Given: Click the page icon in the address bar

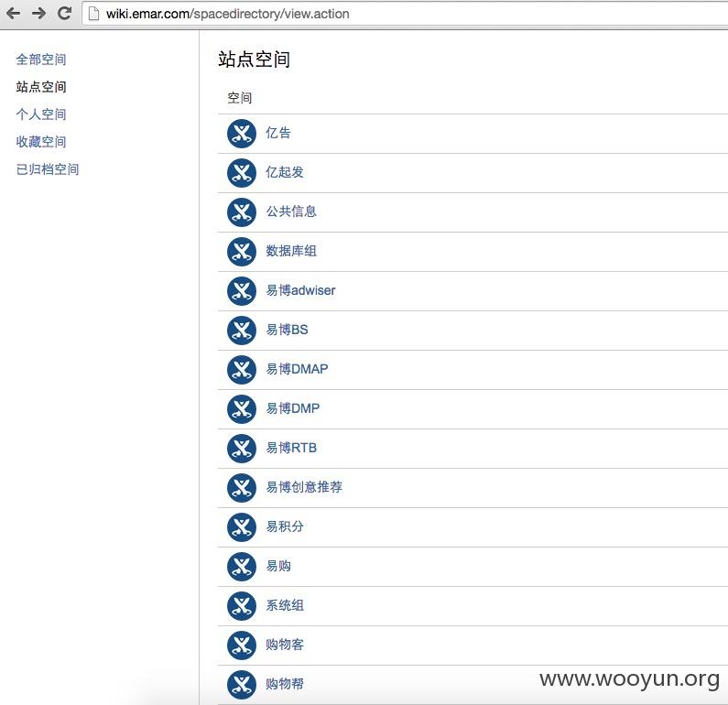Looking at the screenshot, I should tap(93, 14).
